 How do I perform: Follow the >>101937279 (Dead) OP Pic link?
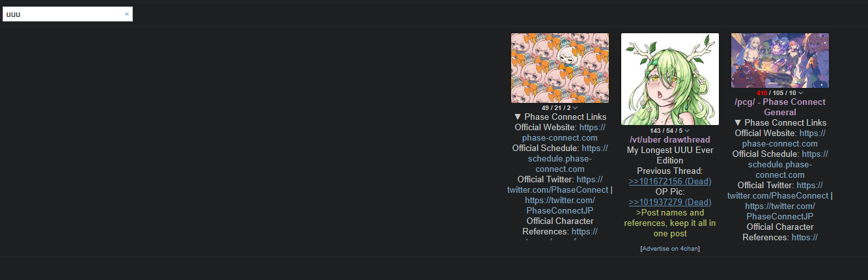670,202
